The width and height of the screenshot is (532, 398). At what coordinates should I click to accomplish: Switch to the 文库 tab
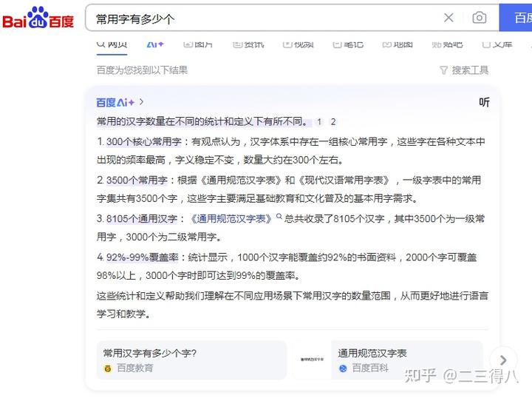pos(497,44)
